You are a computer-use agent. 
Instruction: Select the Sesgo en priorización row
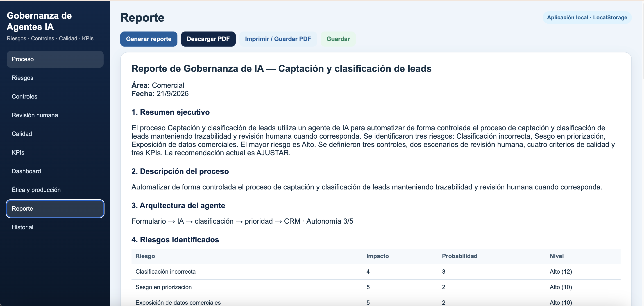(x=376, y=287)
